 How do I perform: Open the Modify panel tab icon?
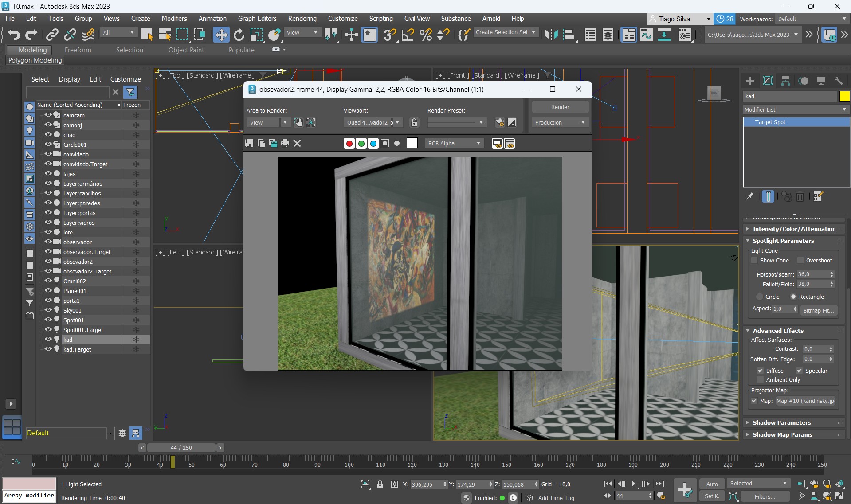tap(768, 81)
